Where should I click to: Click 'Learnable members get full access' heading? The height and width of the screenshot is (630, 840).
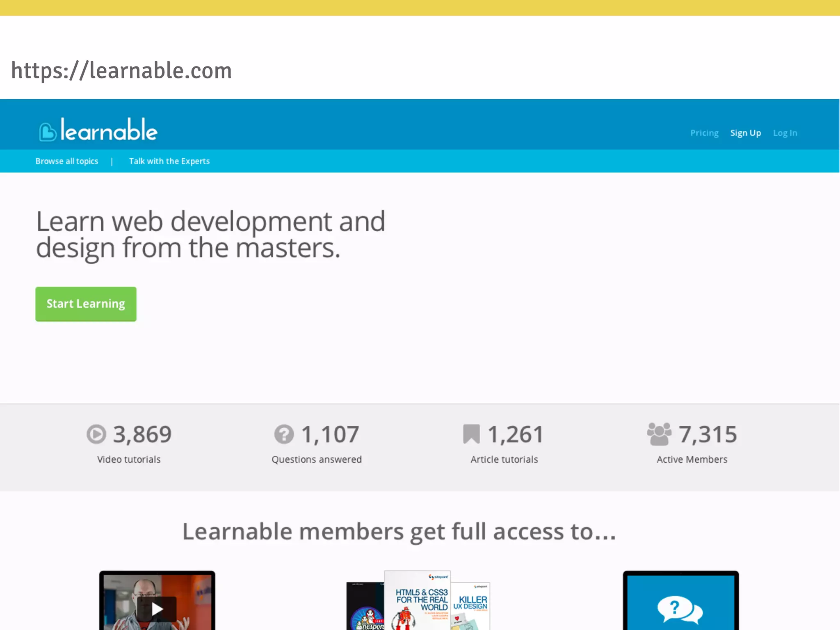coord(399,532)
